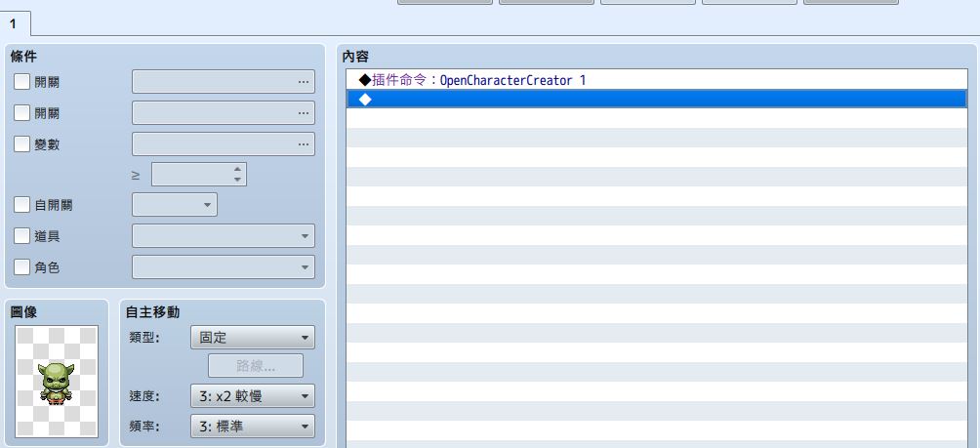This screenshot has width=980, height=448.
Task: Open 變數 variable selector field
Action: click(224, 144)
